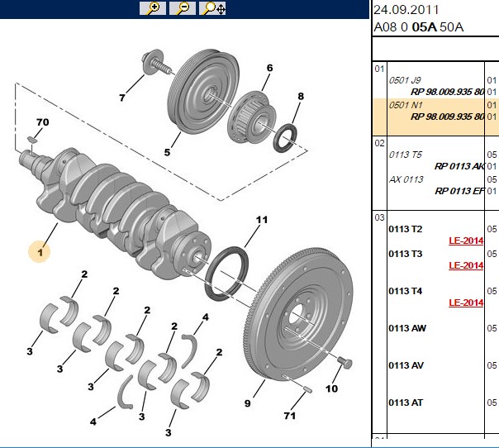Open LE-2014 link under 0113 T3

466,265
